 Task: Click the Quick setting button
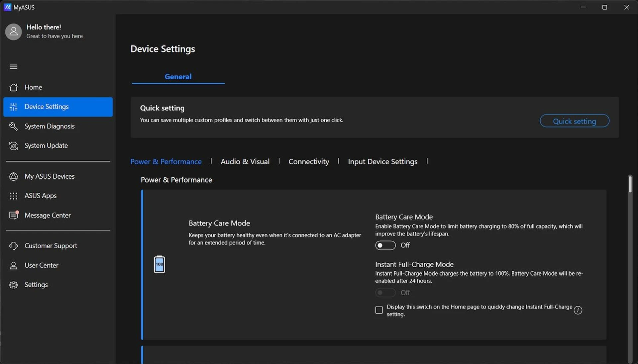pos(575,121)
